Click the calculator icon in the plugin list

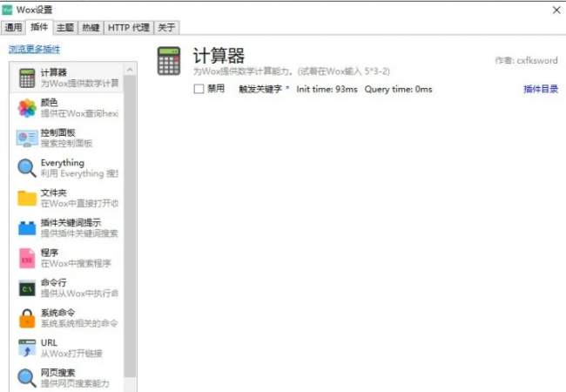(x=27, y=78)
